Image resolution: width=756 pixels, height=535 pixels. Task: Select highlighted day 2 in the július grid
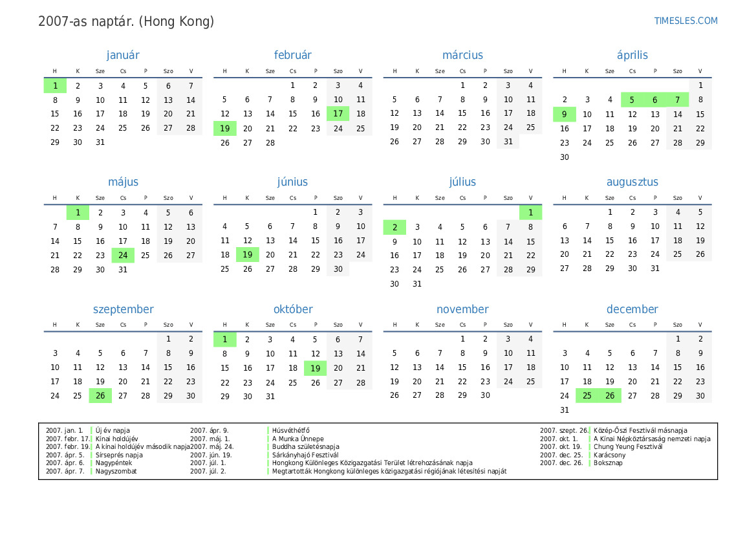(394, 227)
